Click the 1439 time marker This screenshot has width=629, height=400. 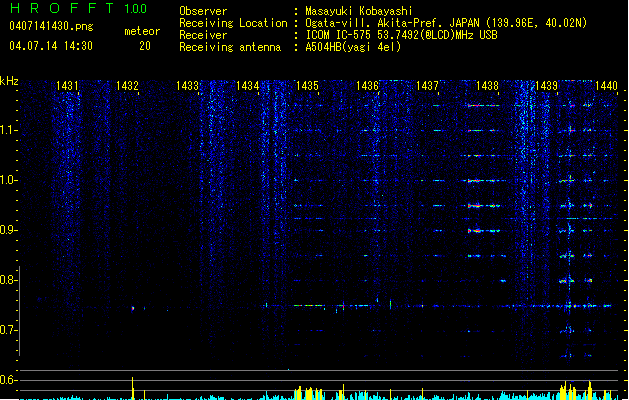547,86
